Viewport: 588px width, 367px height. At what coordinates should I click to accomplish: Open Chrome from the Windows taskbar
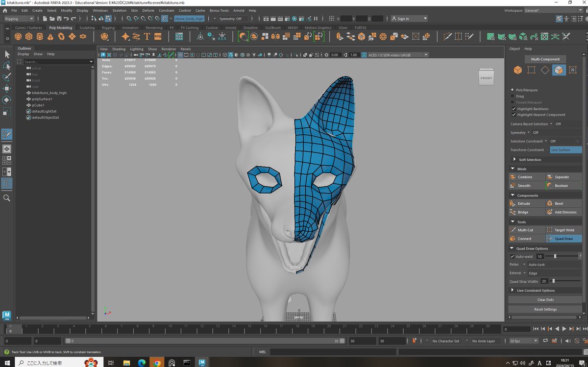(156, 363)
